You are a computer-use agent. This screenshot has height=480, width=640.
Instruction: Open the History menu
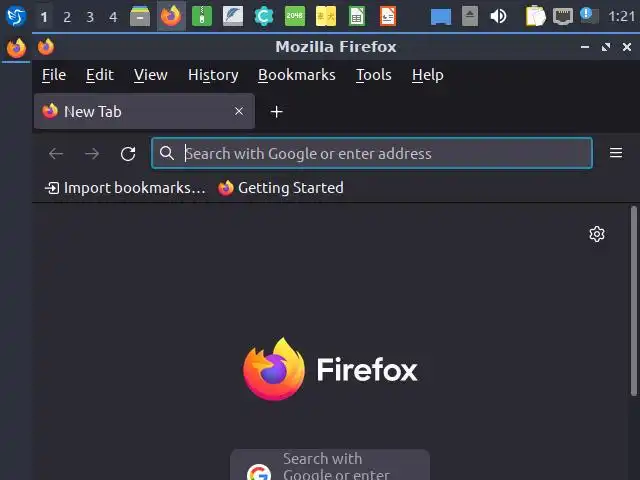(x=213, y=75)
